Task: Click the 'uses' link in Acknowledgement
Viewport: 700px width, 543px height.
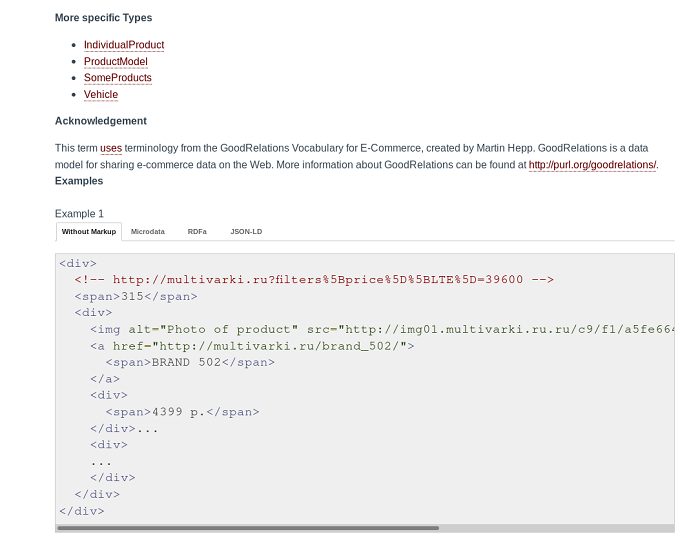Action: pos(110,148)
